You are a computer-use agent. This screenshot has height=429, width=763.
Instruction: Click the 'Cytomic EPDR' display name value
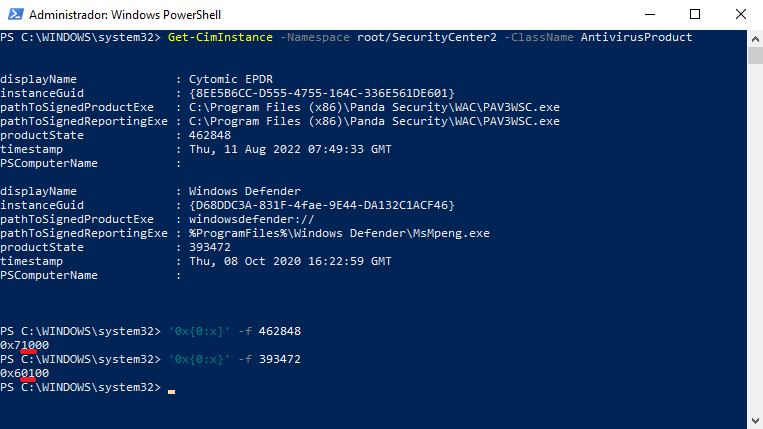coord(231,78)
